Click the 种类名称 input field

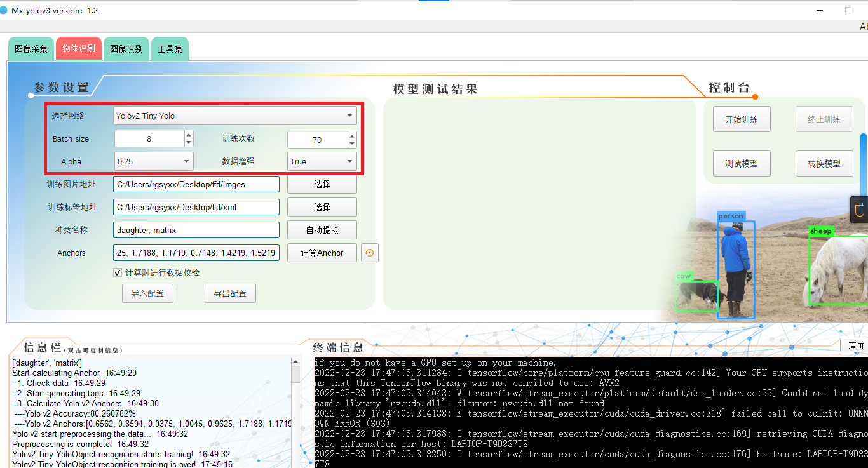pos(196,230)
